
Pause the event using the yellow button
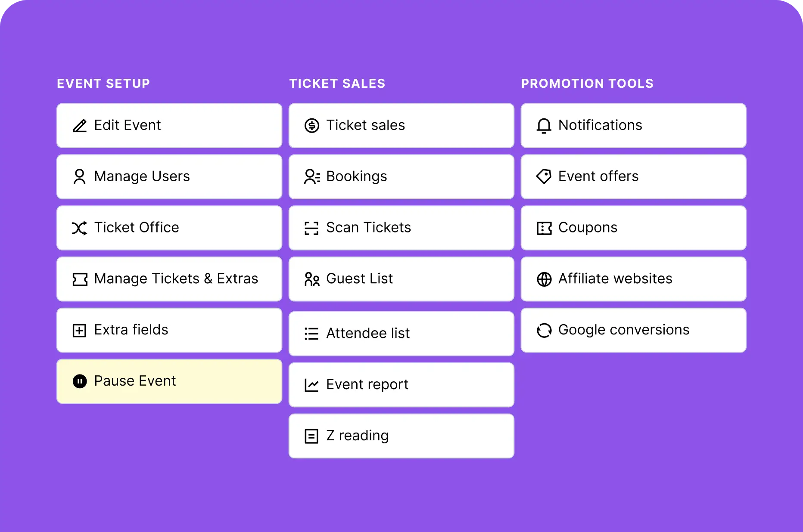[x=169, y=381]
